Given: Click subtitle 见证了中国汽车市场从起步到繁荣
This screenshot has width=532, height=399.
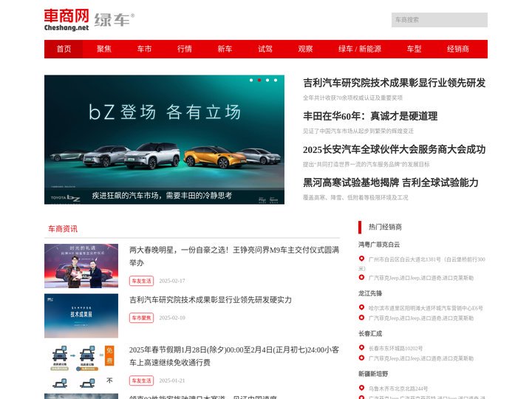Looking at the screenshot, I should 358,131.
